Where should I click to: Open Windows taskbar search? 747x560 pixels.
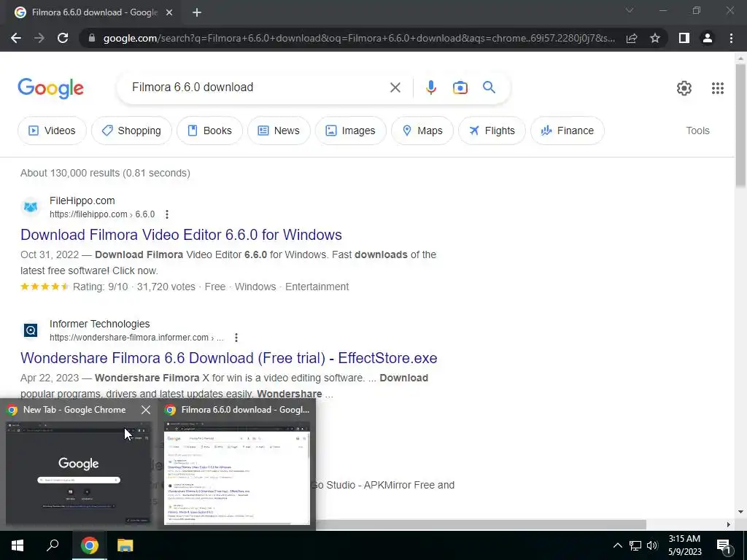tap(53, 545)
